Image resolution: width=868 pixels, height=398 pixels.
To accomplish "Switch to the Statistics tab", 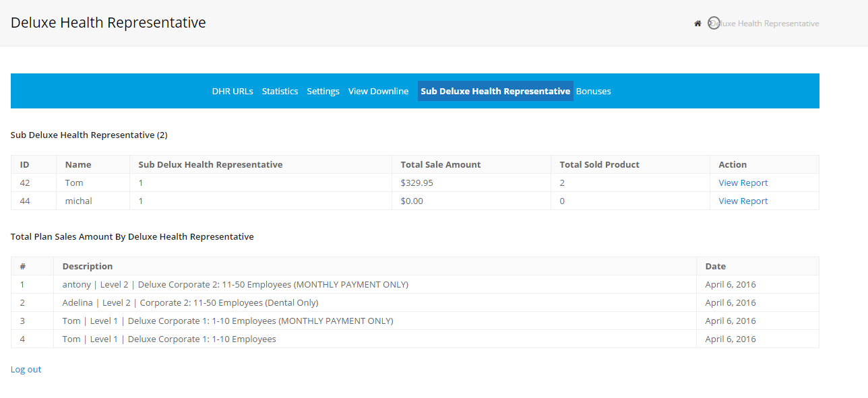I will pyautogui.click(x=280, y=92).
